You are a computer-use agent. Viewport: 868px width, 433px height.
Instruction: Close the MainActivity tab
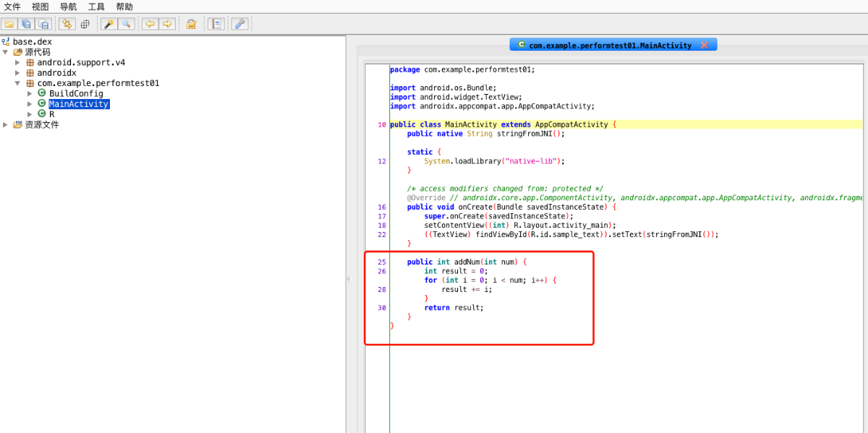(704, 45)
